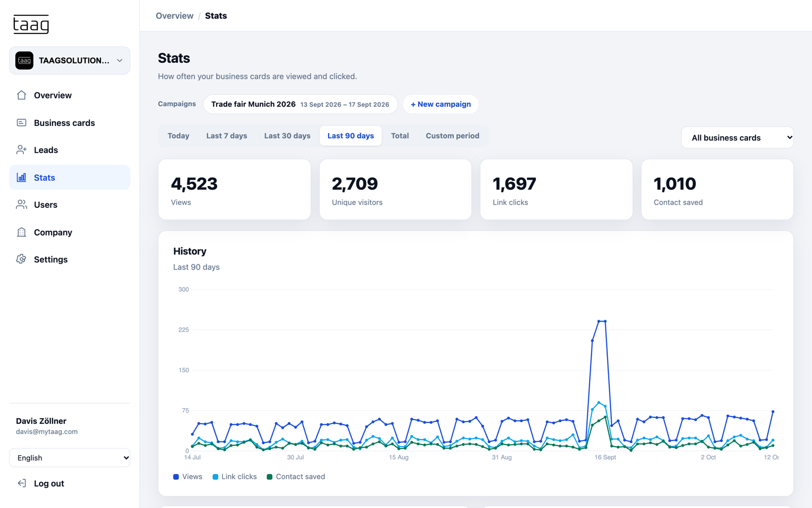Open Settings from the sidebar
The height and width of the screenshot is (508, 812).
pos(70,259)
